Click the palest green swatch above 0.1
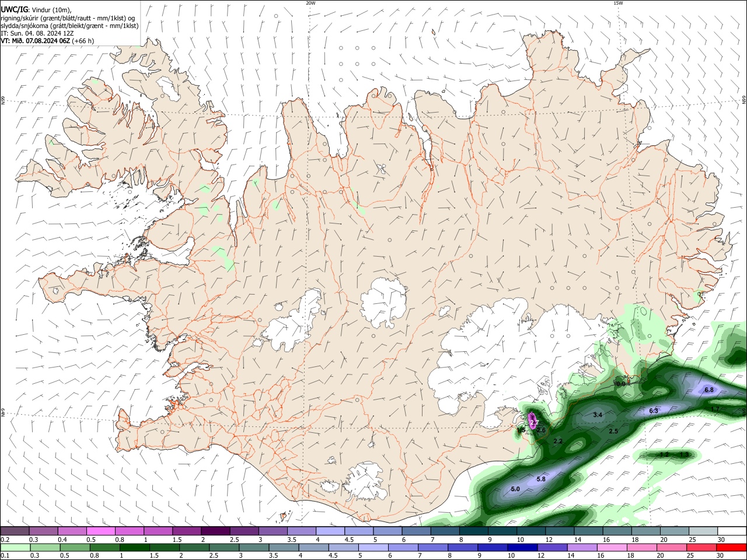This screenshot has height=560, width=747. coord(15,547)
